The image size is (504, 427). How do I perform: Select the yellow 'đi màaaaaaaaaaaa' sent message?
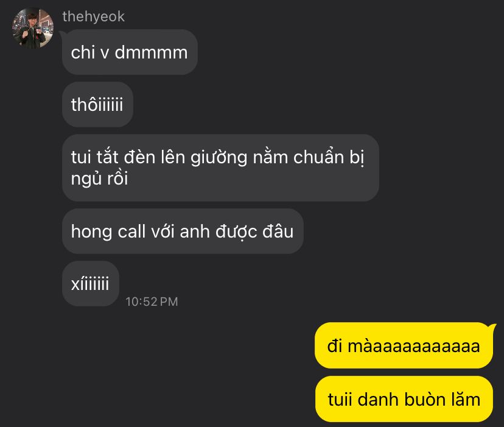(x=404, y=345)
